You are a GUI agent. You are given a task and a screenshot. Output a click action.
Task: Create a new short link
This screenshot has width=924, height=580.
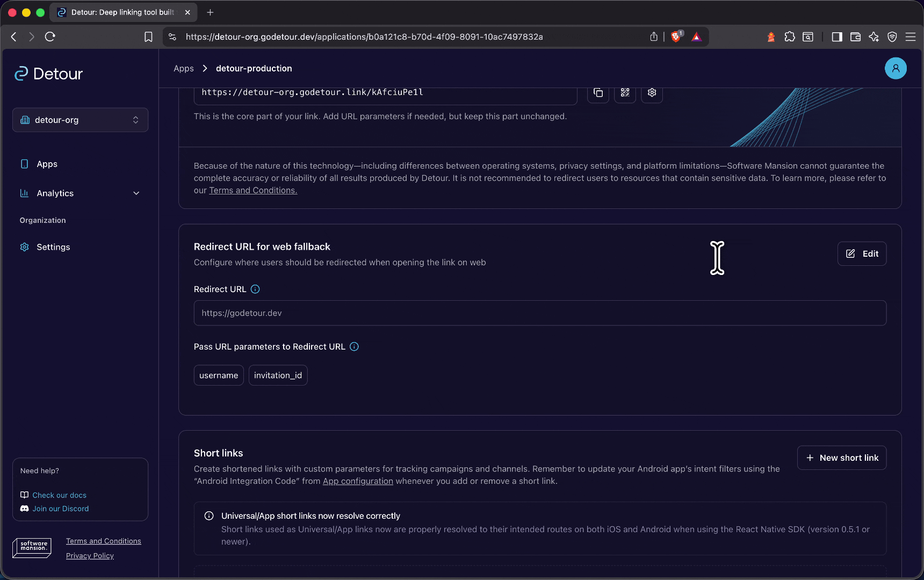pyautogui.click(x=841, y=458)
